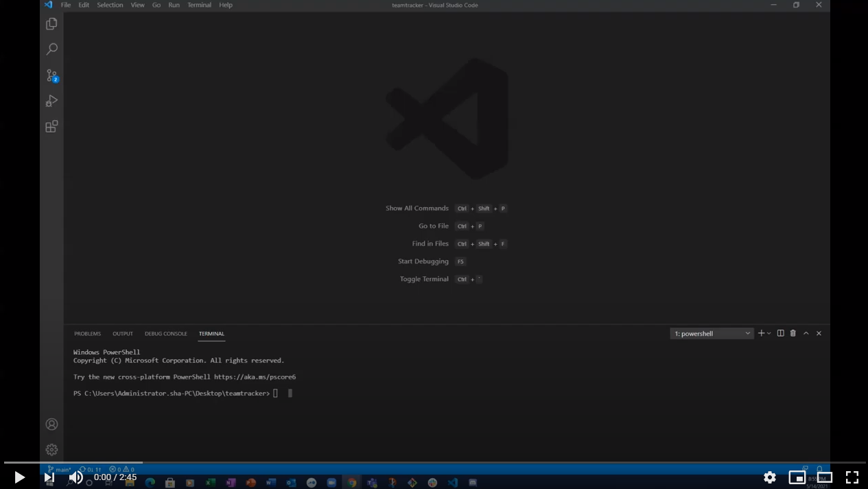
Task: Kill terminal with the trash icon
Action: [793, 333]
